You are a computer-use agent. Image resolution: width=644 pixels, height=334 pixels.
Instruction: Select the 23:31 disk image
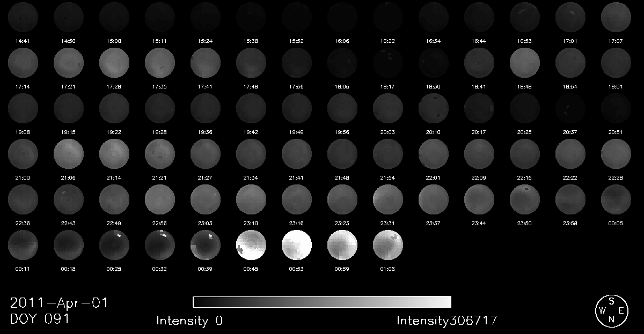pos(387,199)
